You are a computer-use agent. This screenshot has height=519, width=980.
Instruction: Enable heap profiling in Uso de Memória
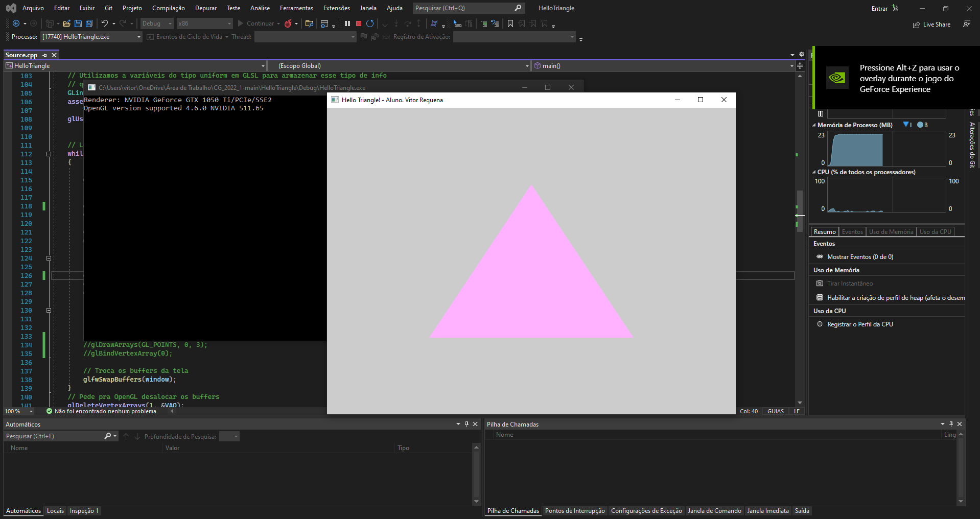[890, 298]
